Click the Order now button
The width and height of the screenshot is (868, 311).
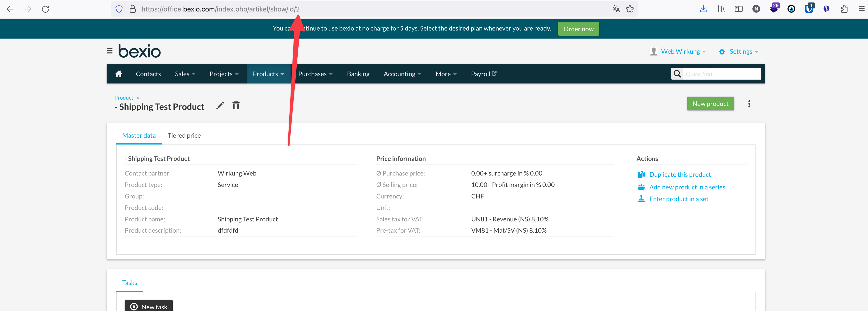[578, 29]
